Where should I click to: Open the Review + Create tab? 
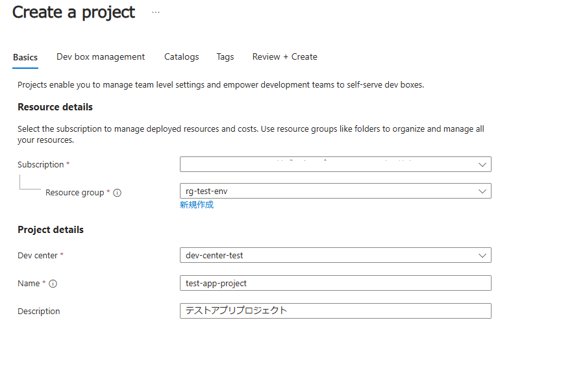coord(285,57)
